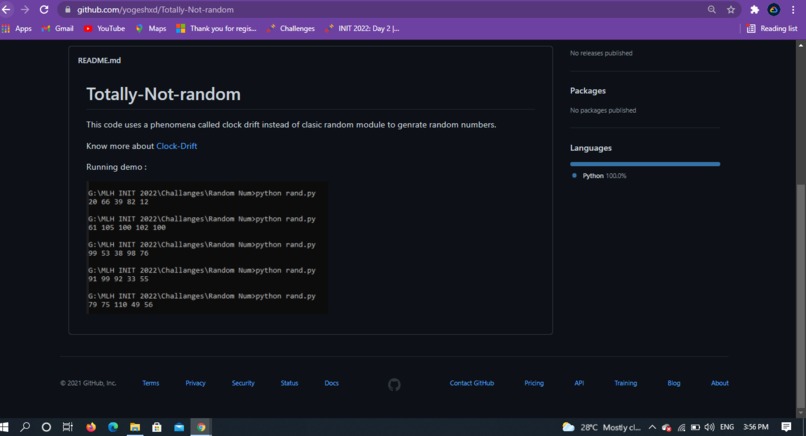Go back to the previous page
Viewport: 806px width, 436px height.
6,10
